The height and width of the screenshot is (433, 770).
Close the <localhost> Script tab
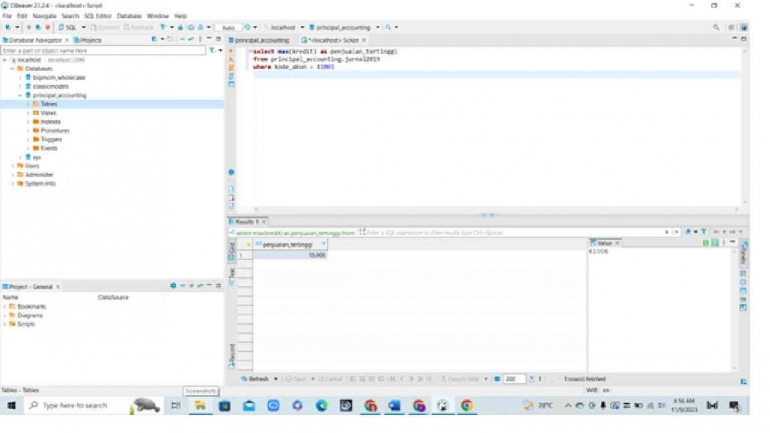[364, 40]
